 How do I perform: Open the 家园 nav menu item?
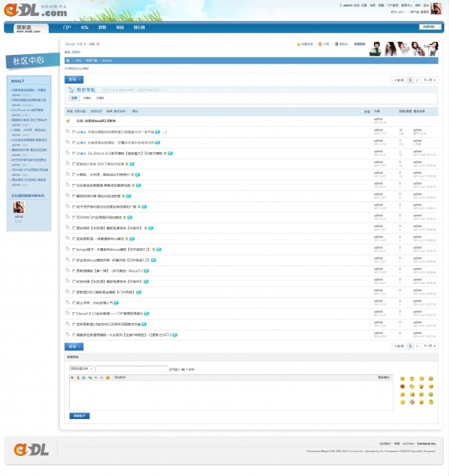[x=120, y=27]
